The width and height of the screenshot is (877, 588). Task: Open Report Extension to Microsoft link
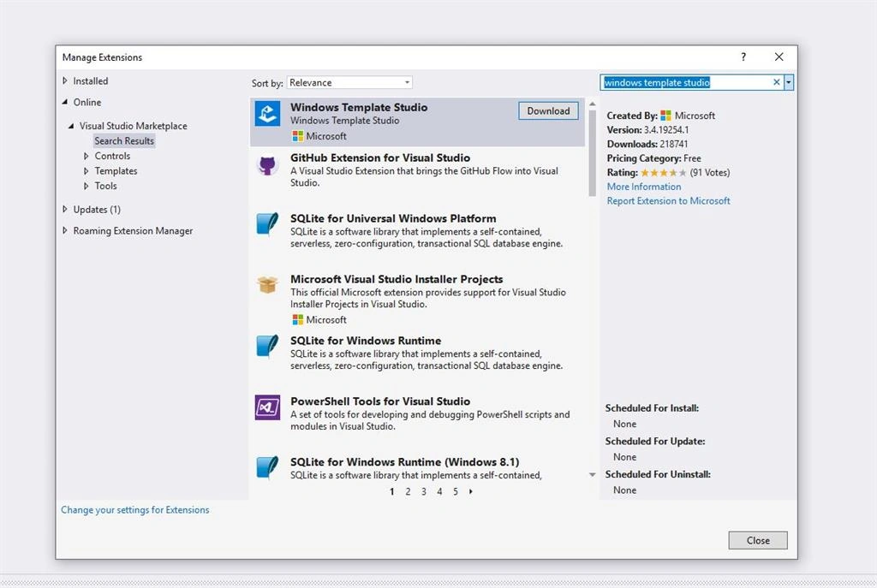[x=668, y=200]
